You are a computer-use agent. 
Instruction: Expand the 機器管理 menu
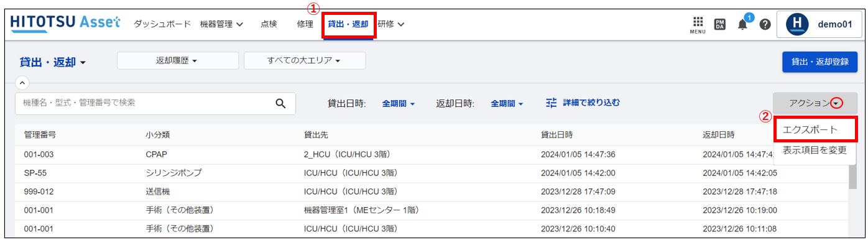pos(221,24)
